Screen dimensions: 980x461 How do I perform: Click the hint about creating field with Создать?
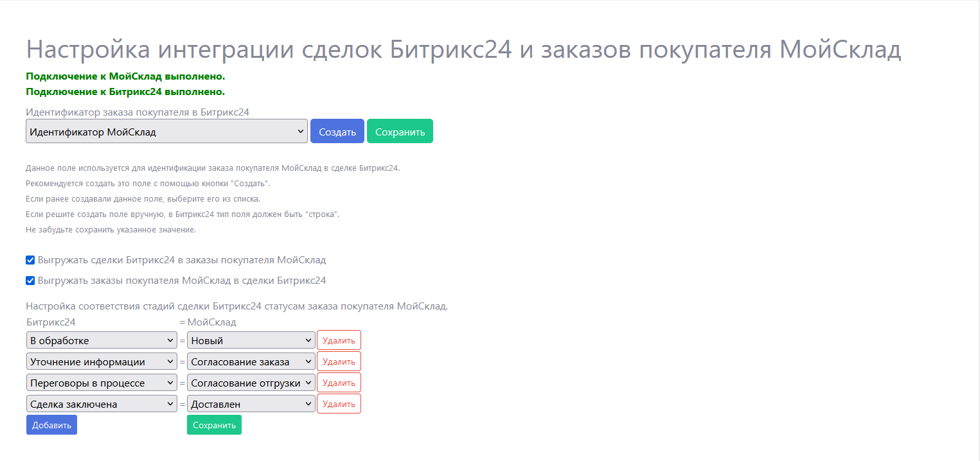coord(148,183)
